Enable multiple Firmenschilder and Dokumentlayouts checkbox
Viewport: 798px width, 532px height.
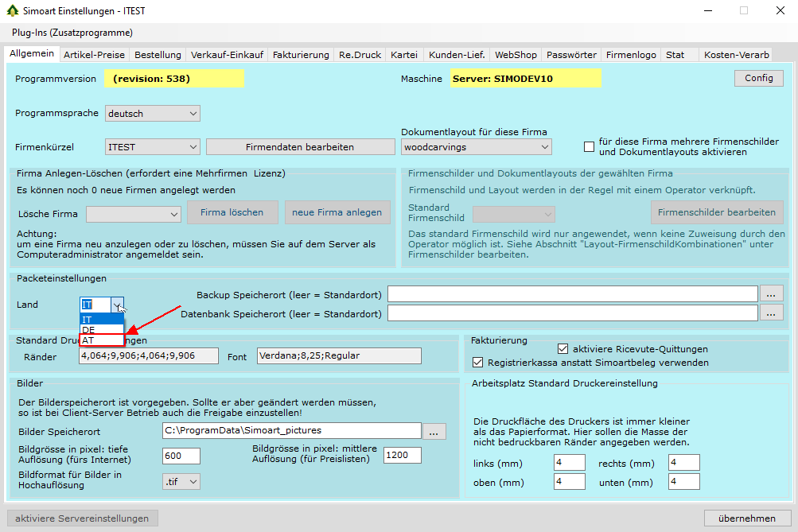pos(589,146)
